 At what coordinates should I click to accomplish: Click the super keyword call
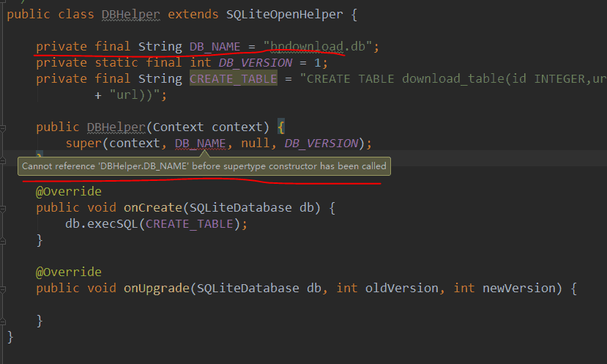pos(83,144)
